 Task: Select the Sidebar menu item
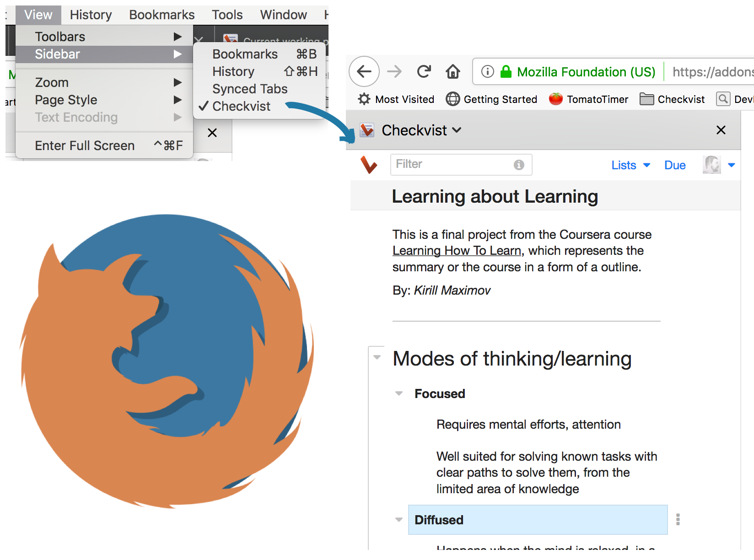(x=104, y=54)
